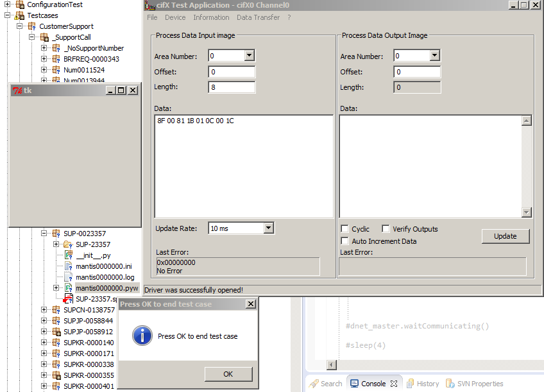This screenshot has height=392, width=544.
Task: Click the cifX Test Application title icon
Action: click(150, 5)
